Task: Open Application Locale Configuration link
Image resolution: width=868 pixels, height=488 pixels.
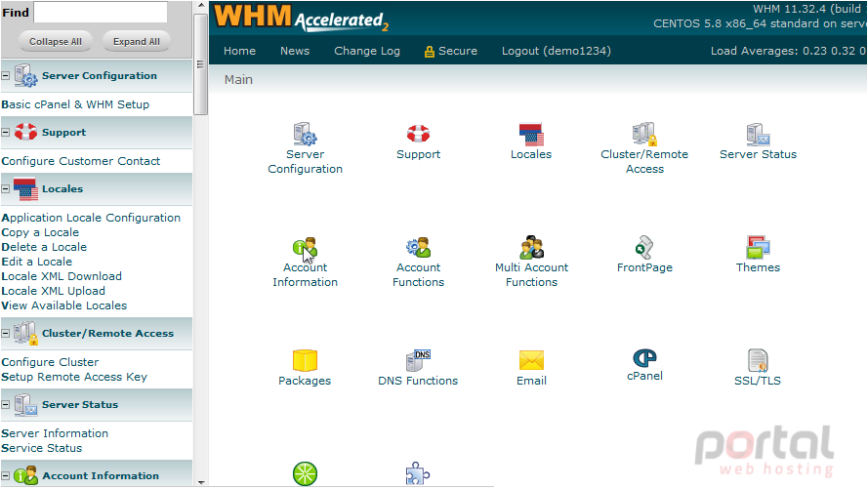Action: 91,218
